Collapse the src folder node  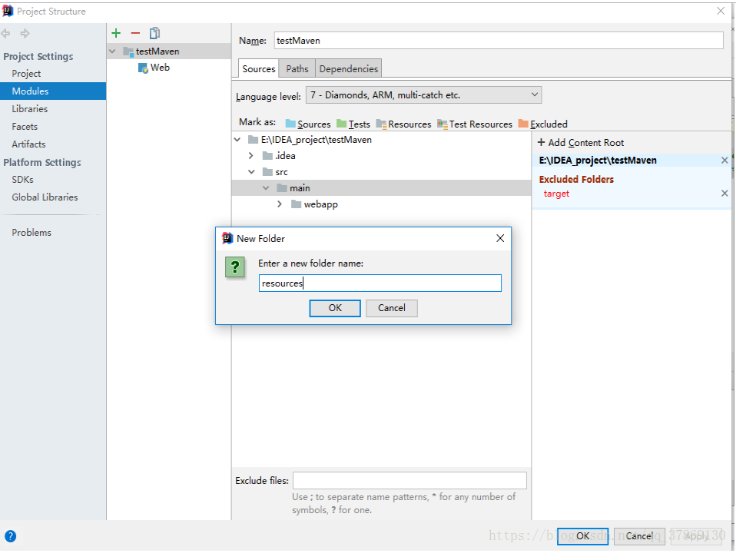tap(251, 172)
